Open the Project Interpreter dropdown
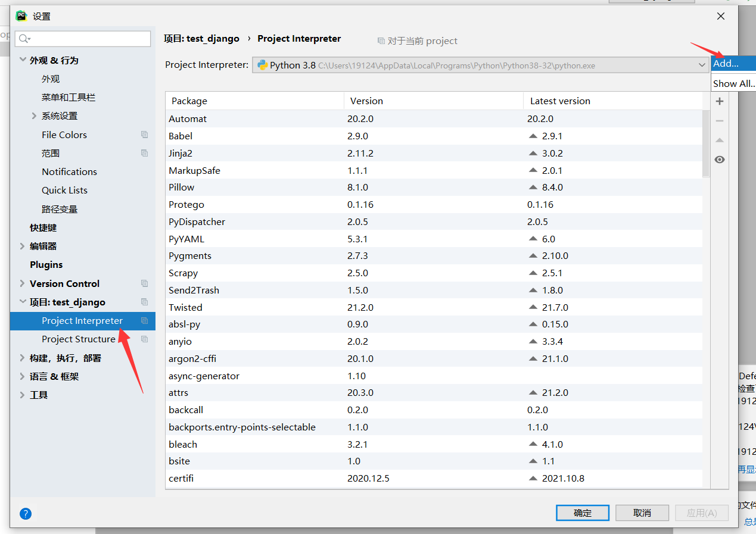This screenshot has width=756, height=534. (x=701, y=65)
